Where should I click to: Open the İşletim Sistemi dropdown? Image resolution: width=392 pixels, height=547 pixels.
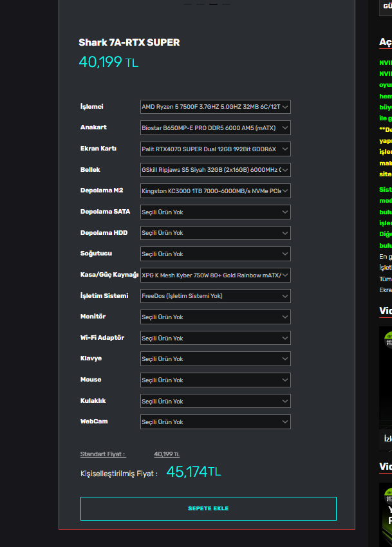coord(216,296)
